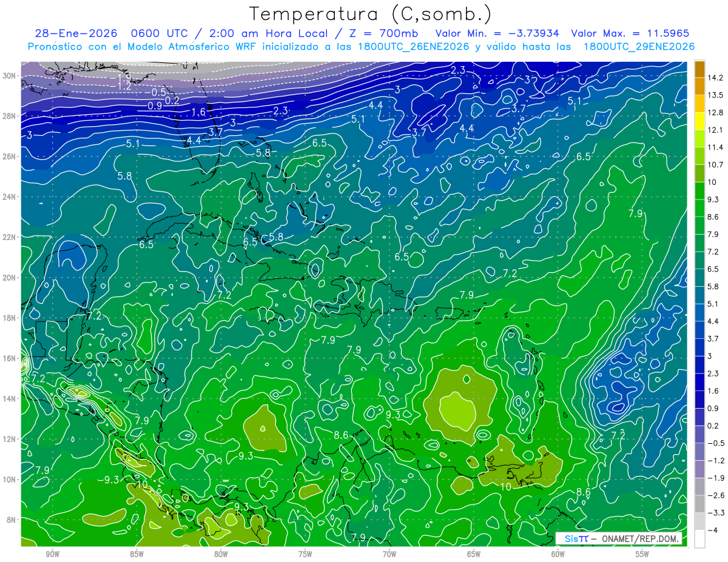Click the colorbar label 12.1

click(715, 130)
